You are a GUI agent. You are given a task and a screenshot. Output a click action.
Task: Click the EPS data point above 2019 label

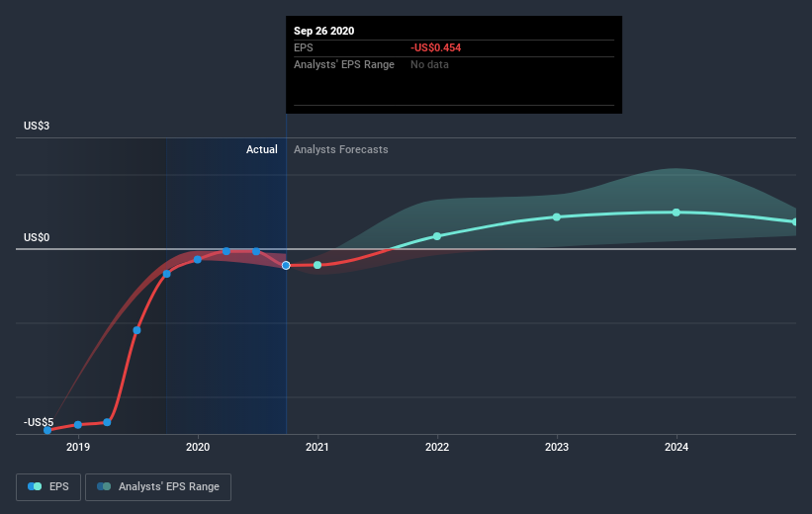[78, 424]
